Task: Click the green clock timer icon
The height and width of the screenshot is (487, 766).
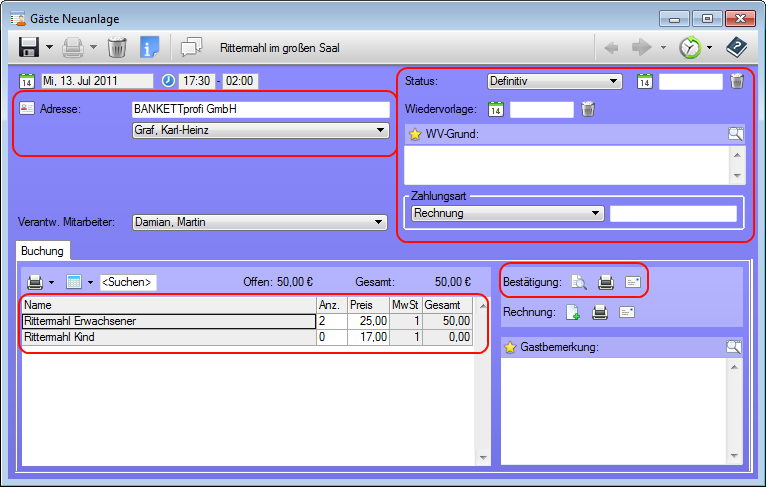Action: tap(690, 47)
